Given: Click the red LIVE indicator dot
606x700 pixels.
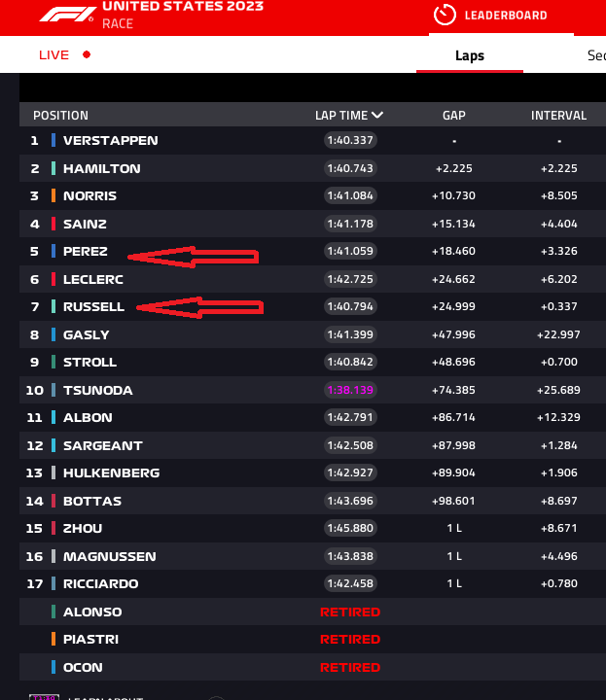Looking at the screenshot, I should tap(87, 54).
